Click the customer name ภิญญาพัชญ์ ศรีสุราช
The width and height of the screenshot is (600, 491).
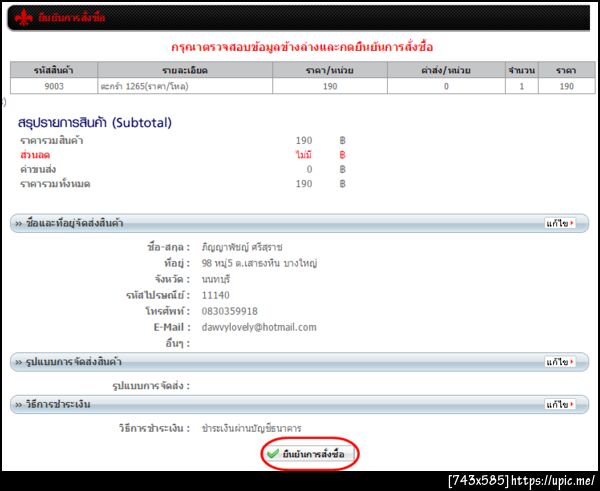click(x=242, y=247)
